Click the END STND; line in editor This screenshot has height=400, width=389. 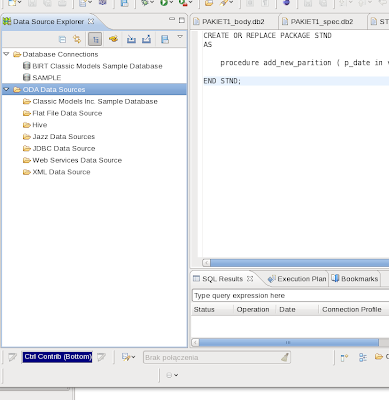(x=222, y=81)
